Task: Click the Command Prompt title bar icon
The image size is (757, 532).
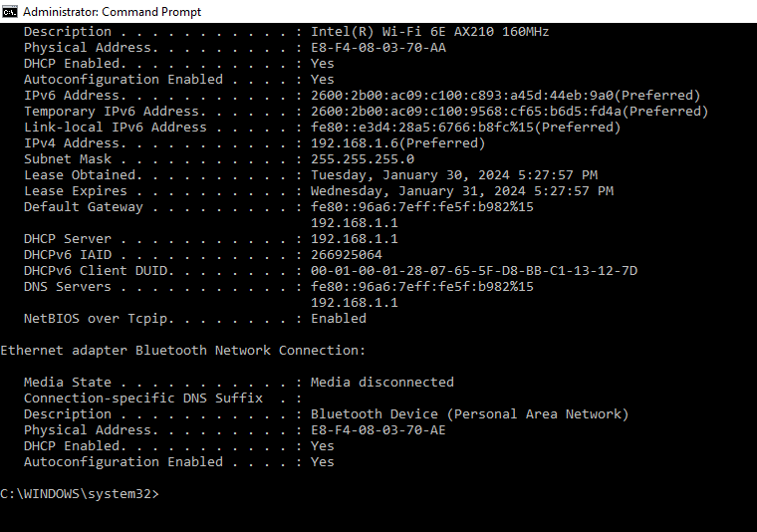Action: click(x=10, y=12)
